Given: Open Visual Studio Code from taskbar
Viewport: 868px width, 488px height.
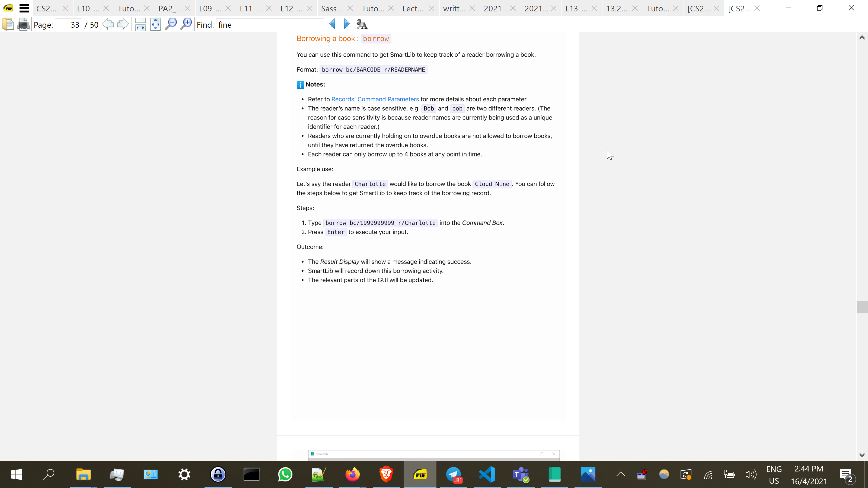Looking at the screenshot, I should [x=487, y=474].
